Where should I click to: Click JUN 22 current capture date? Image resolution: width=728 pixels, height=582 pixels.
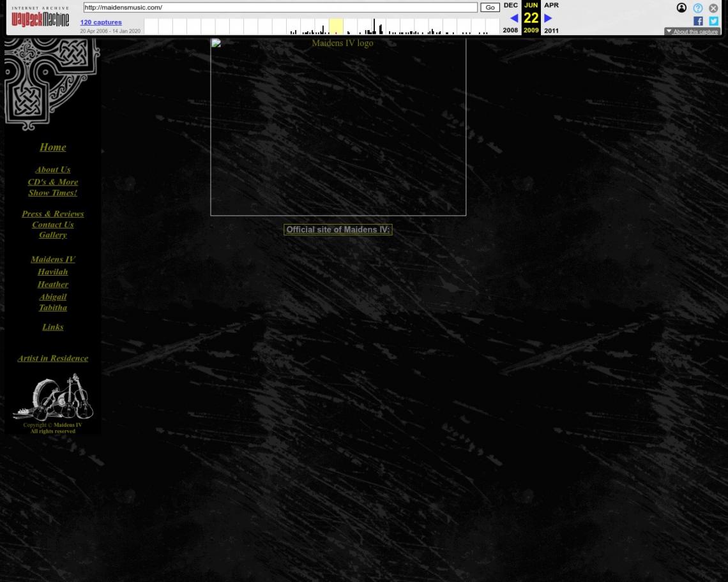tap(531, 18)
